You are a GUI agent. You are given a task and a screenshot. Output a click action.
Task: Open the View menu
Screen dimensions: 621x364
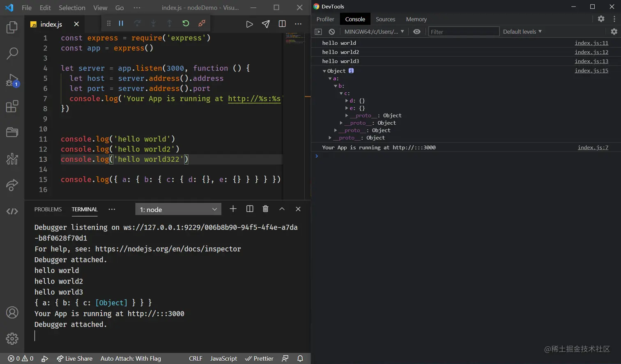100,8
